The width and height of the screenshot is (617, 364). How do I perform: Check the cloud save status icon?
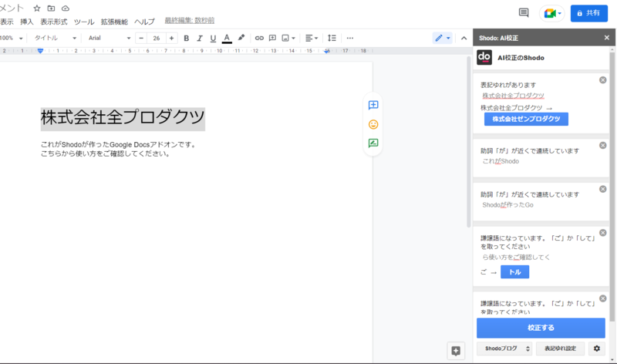66,8
